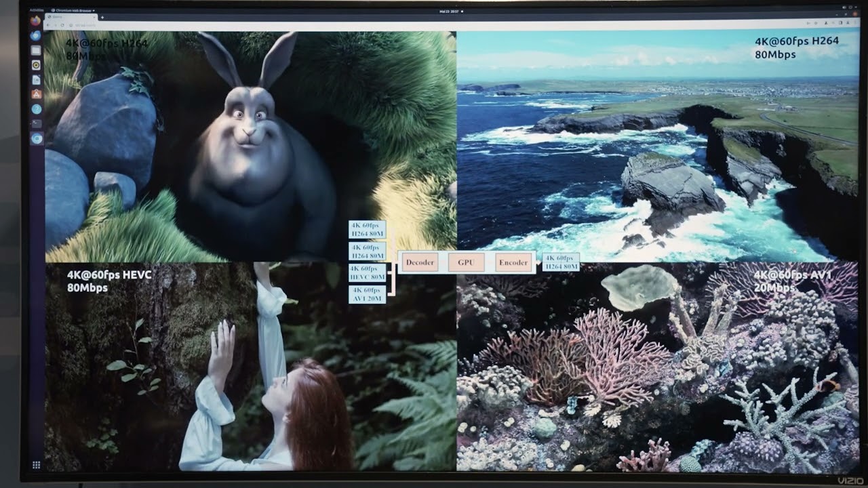Open Terminal from the dock
Screen dimensions: 868x488
click(36, 123)
